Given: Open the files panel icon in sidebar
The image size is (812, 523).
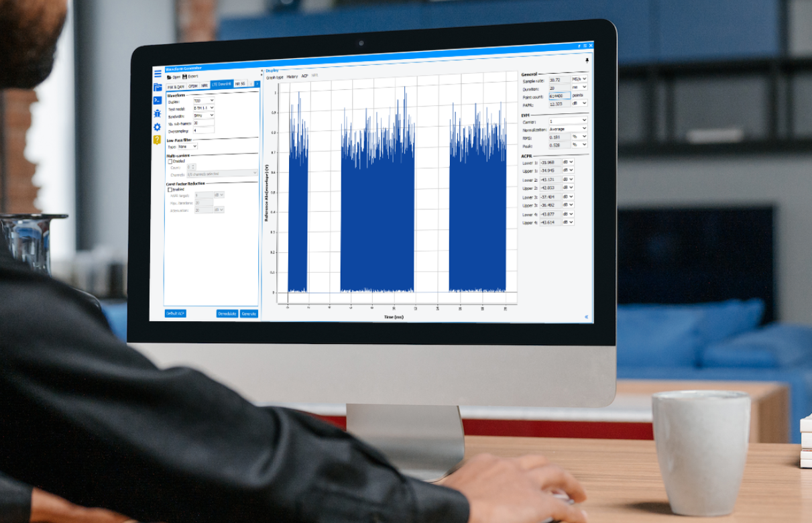Looking at the screenshot, I should [x=158, y=87].
